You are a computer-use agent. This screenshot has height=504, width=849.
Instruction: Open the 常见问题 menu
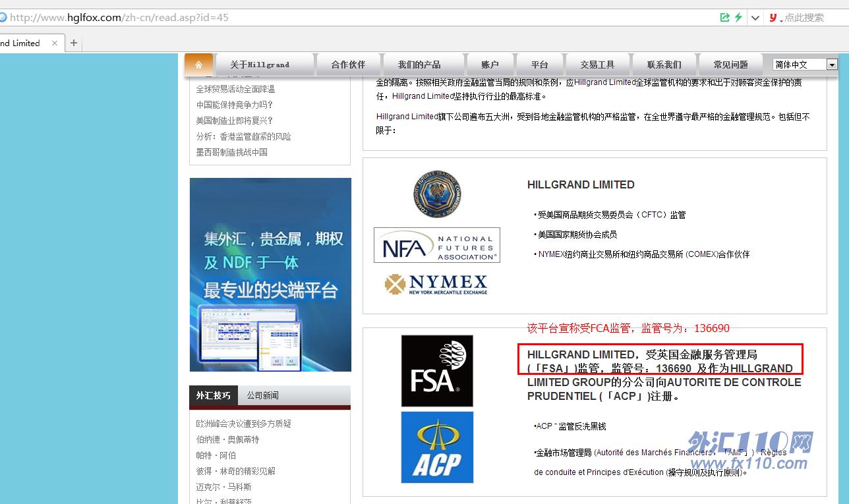[730, 65]
